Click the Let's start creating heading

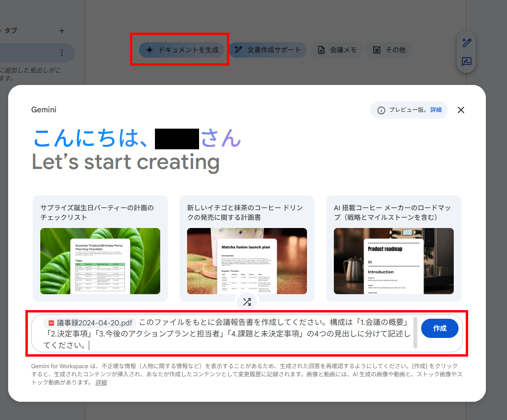(x=126, y=162)
